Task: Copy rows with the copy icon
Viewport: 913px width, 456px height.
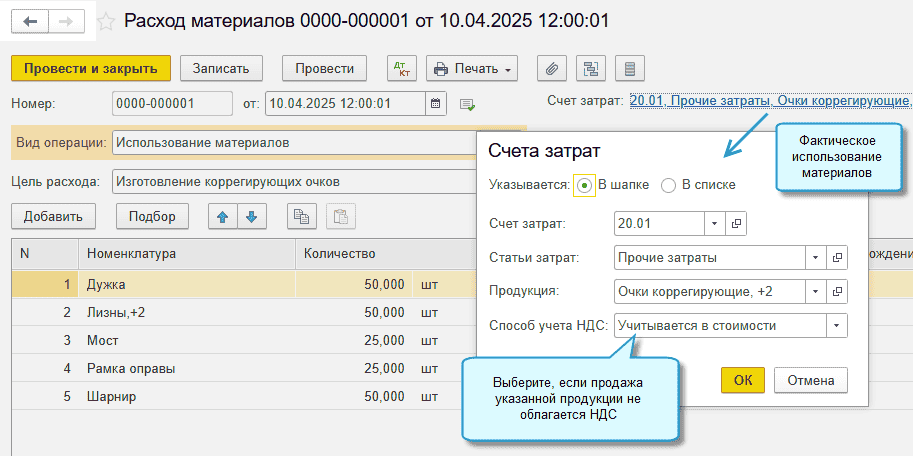Action: point(302,216)
